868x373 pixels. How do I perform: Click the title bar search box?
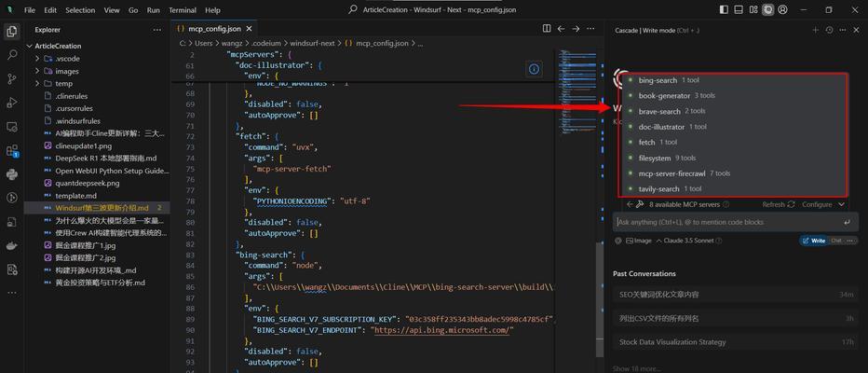(433, 10)
